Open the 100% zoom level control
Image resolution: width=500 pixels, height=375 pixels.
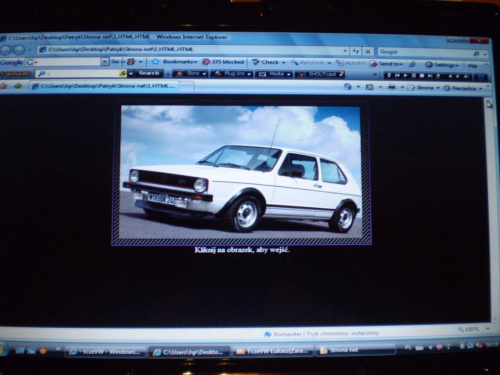click(x=472, y=329)
